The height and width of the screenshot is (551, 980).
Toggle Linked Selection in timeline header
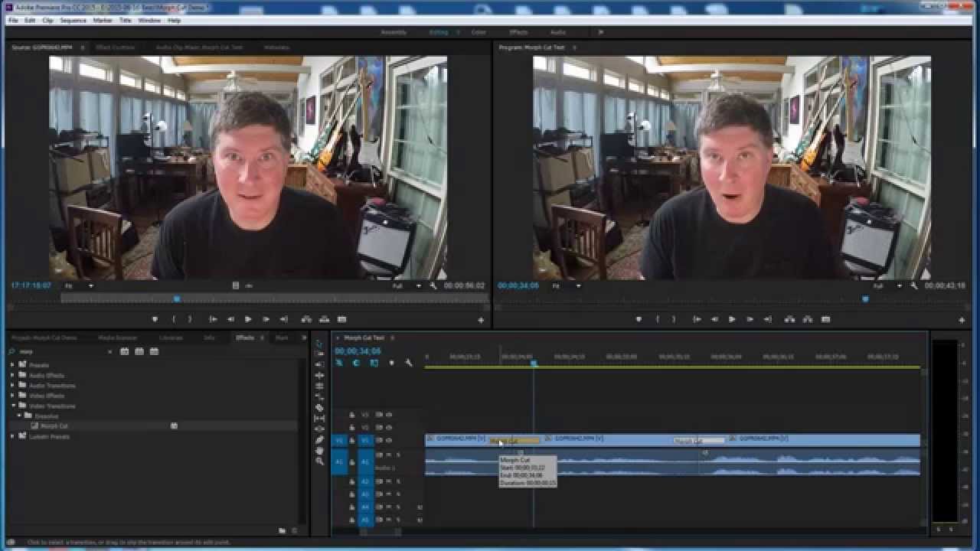[374, 363]
